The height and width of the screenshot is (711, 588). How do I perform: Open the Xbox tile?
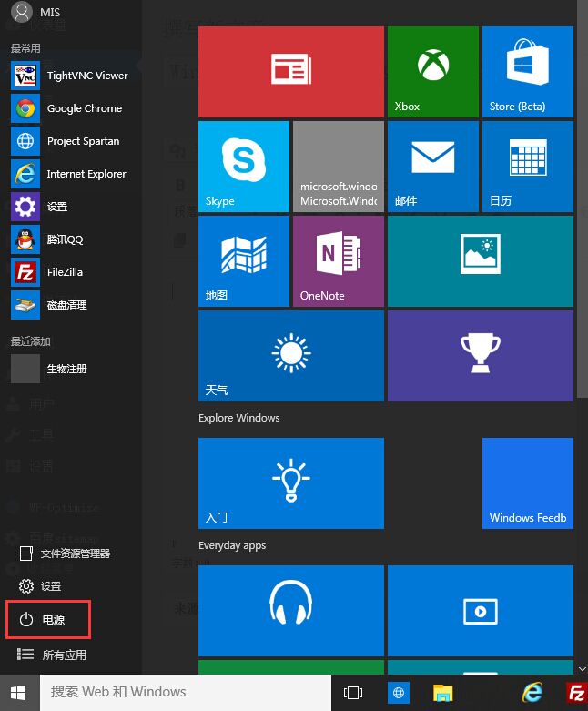click(x=433, y=72)
